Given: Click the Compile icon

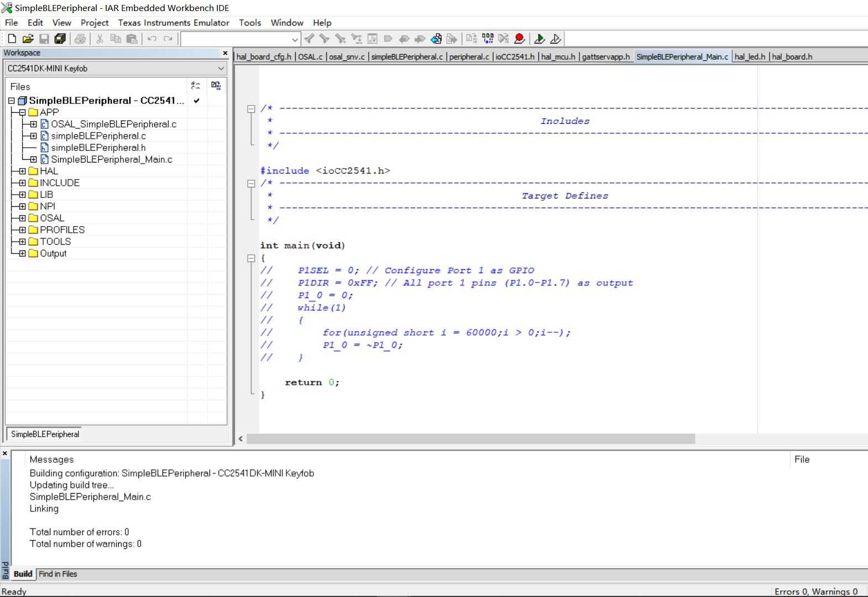Looking at the screenshot, I should click(472, 39).
